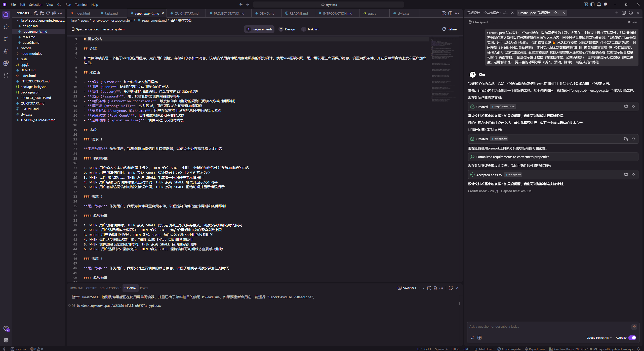
Task: Click the Refine button
Action: 449,29
